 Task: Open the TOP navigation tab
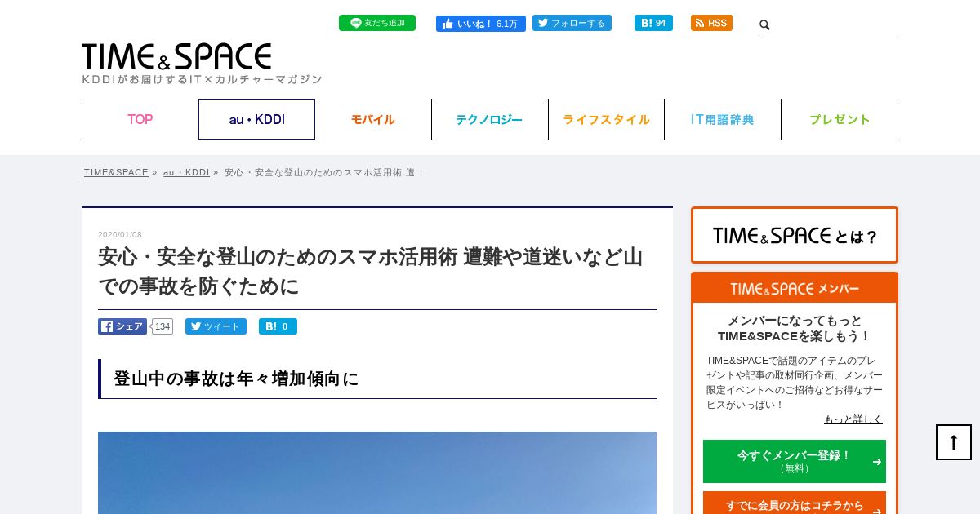140,119
